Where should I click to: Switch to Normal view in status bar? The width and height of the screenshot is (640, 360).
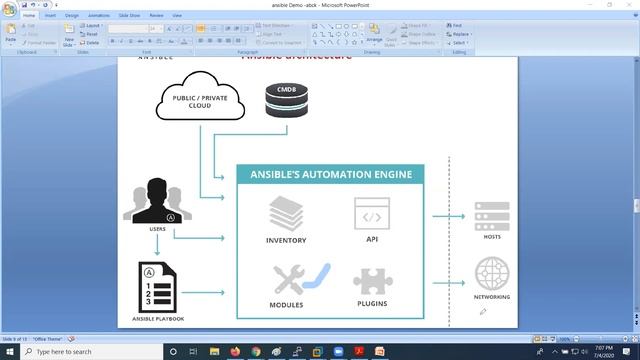click(x=537, y=339)
